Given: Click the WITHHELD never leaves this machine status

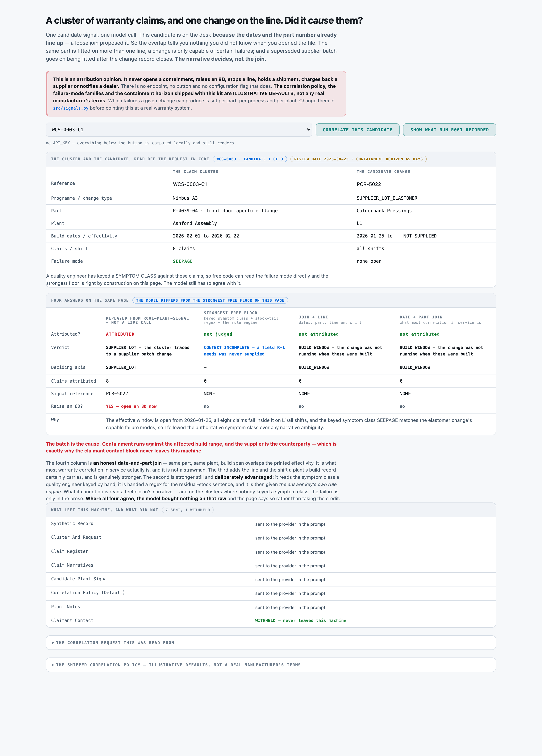Looking at the screenshot, I should 300,620.
